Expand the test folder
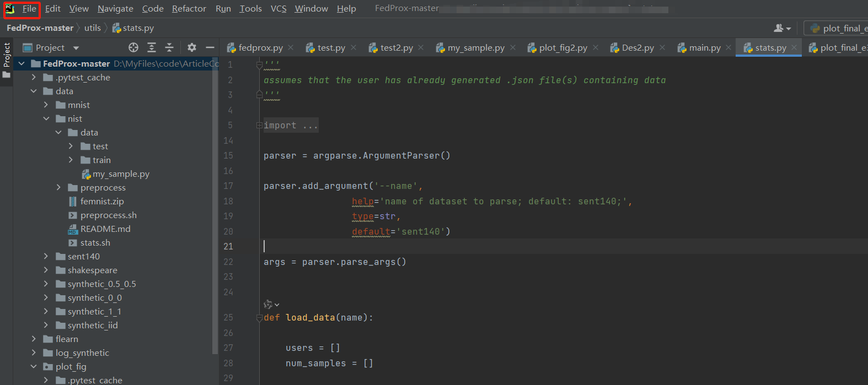The height and width of the screenshot is (385, 868). point(71,147)
